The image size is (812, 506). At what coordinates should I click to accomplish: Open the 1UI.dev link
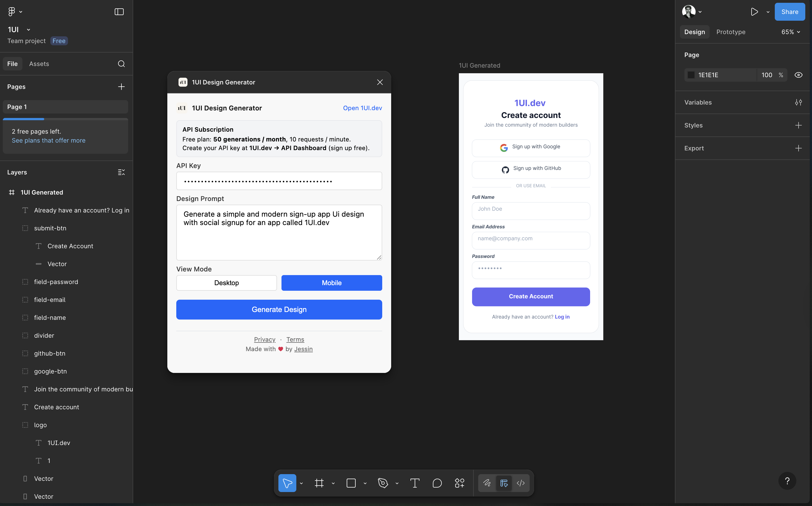pos(362,108)
